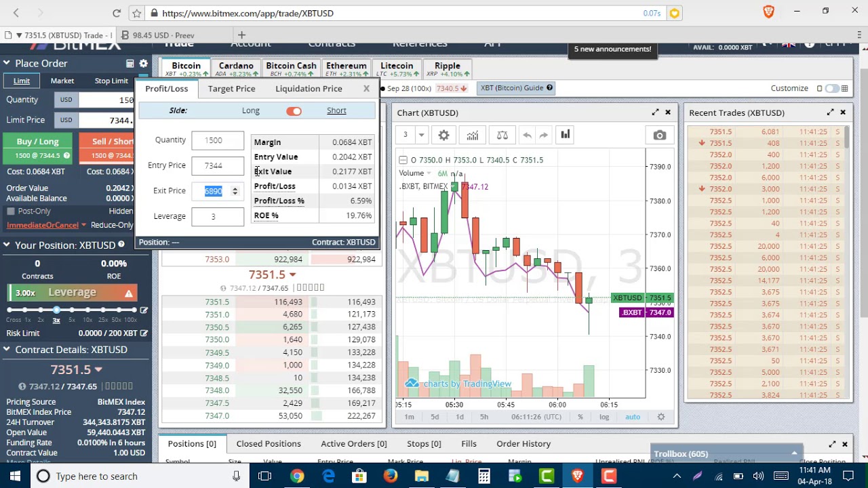Close the Profit/Loss calculator popup
This screenshot has width=868, height=488.
point(366,89)
